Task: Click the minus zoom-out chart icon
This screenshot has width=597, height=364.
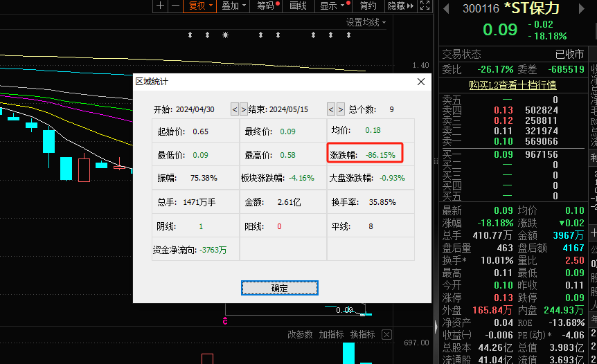Action: click(x=175, y=6)
